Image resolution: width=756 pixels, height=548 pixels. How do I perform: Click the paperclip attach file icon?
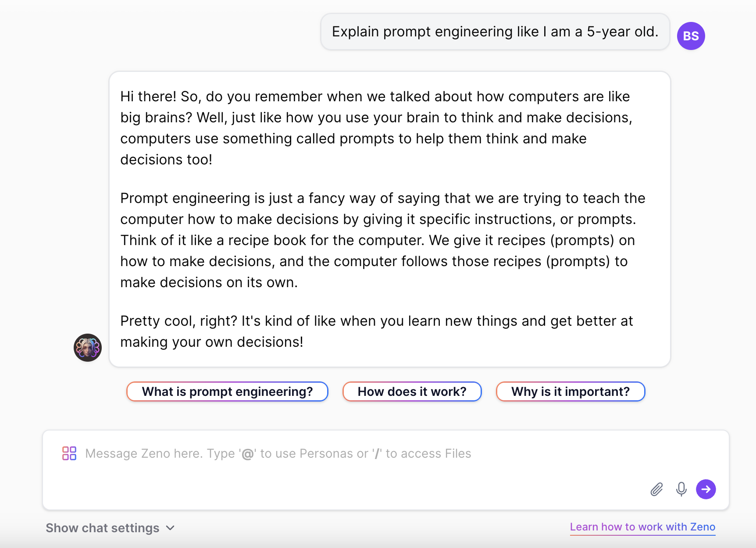tap(656, 489)
